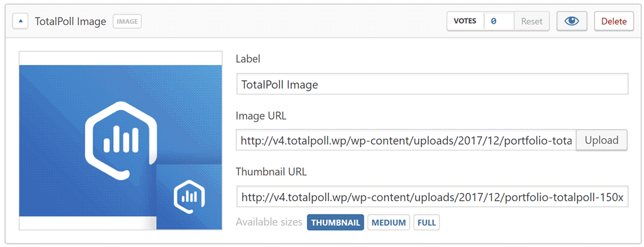The image size is (644, 247).
Task: Reset the votes count
Action: pyautogui.click(x=531, y=21)
